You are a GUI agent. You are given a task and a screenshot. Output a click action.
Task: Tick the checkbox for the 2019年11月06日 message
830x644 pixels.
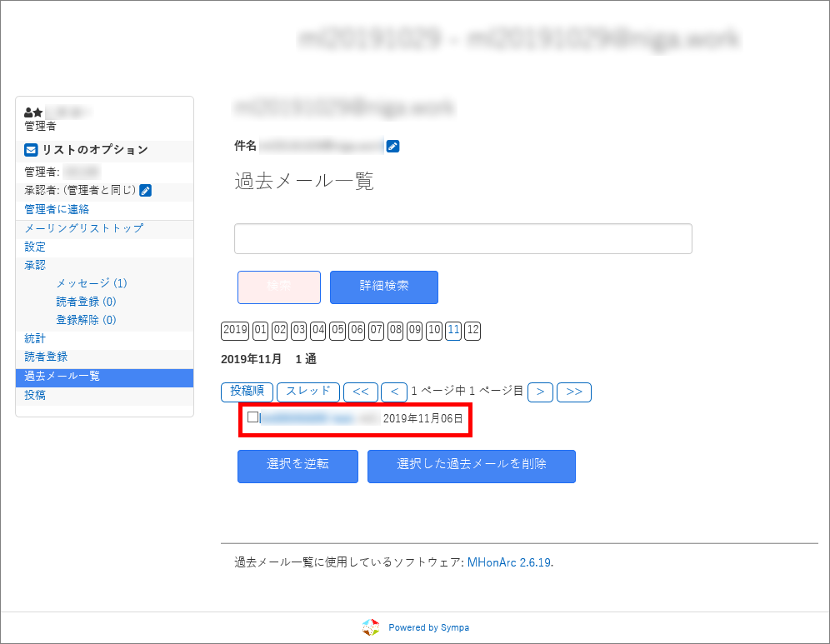tap(253, 417)
